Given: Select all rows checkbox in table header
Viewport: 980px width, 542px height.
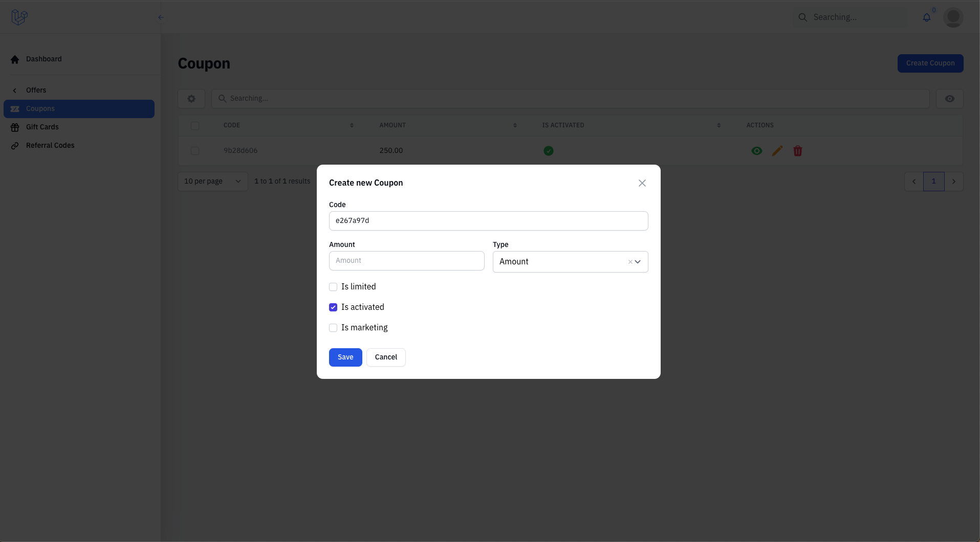Looking at the screenshot, I should tap(195, 126).
